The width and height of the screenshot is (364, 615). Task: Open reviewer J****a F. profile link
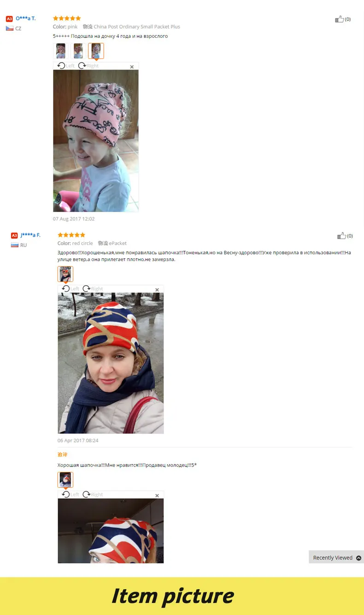(30, 235)
